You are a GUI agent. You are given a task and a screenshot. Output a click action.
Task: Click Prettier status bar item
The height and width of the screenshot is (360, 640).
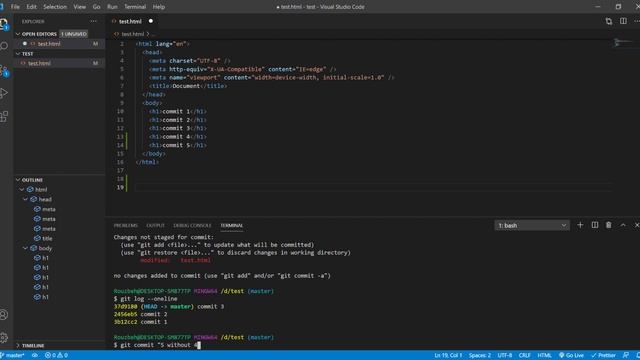point(603,356)
